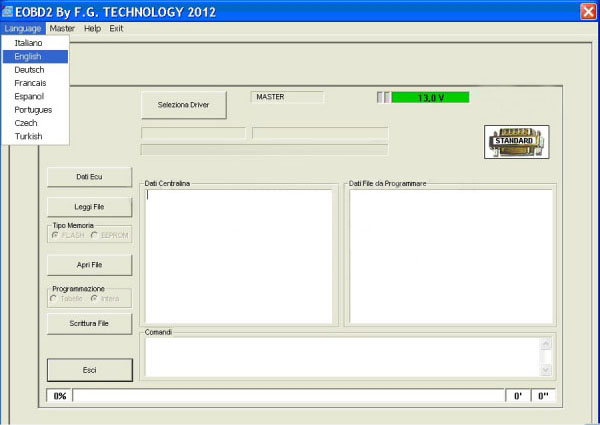Choose the Intera programming option
This screenshot has height=425, width=600.
pos(94,298)
